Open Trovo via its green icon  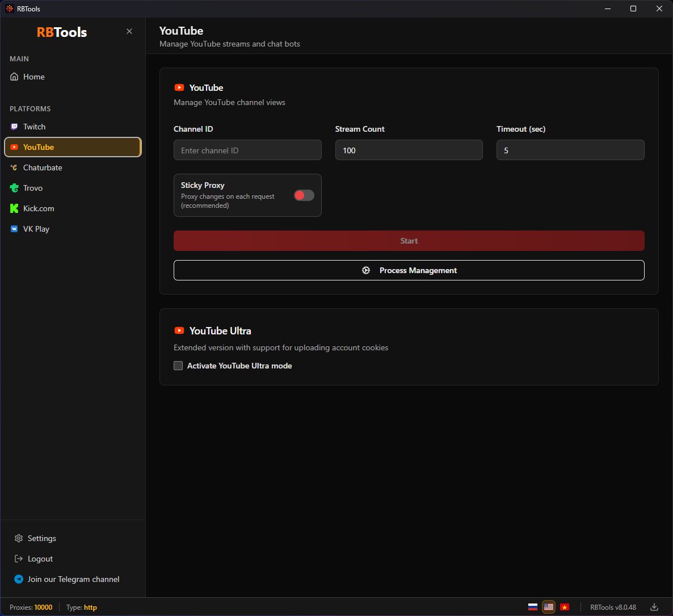[x=14, y=188]
